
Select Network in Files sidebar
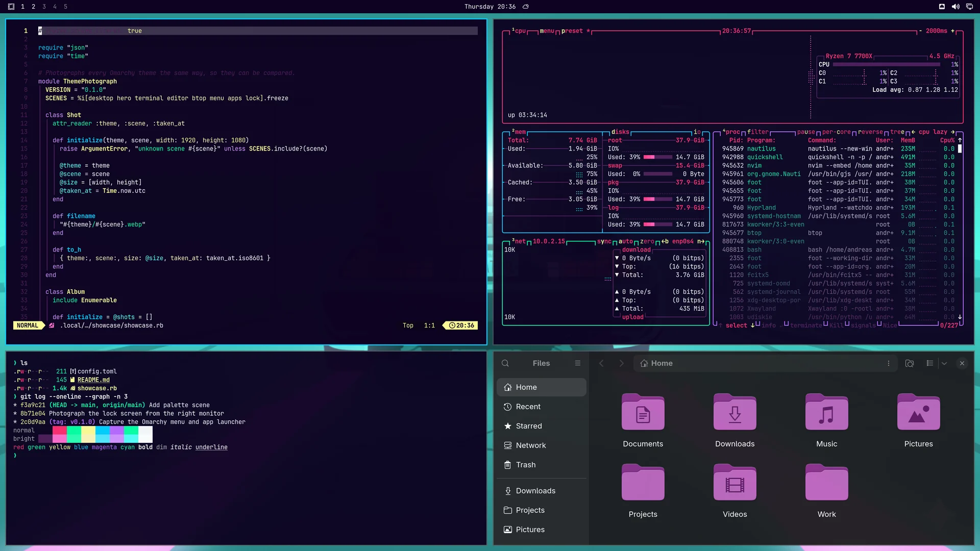click(541, 445)
